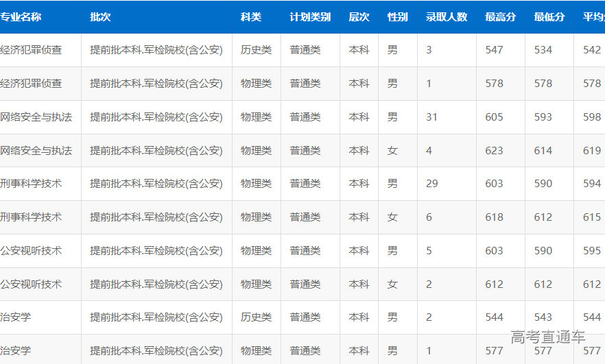This screenshot has height=364, width=605.
Task: Click the highest score 618 cell
Action: [494, 217]
